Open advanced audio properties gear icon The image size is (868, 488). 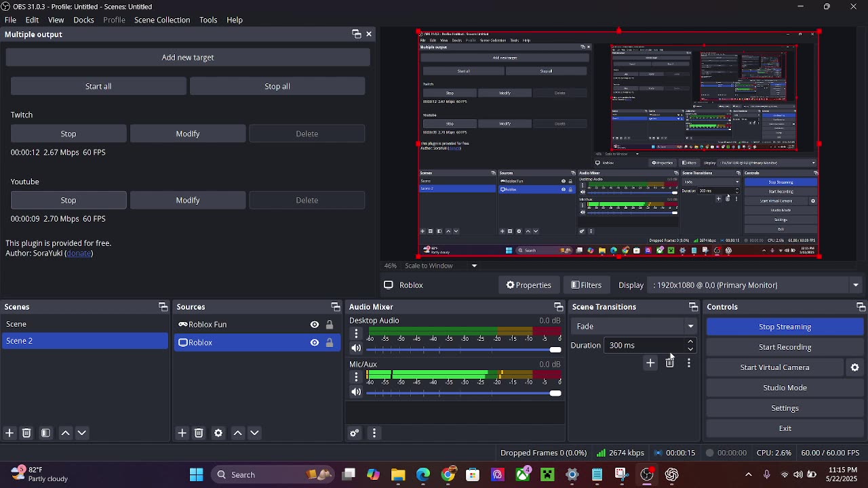click(355, 433)
